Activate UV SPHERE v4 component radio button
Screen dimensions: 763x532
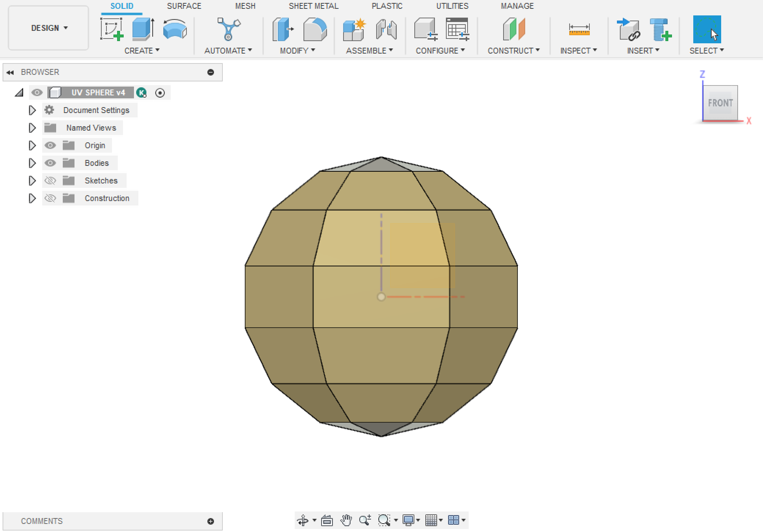coord(160,93)
